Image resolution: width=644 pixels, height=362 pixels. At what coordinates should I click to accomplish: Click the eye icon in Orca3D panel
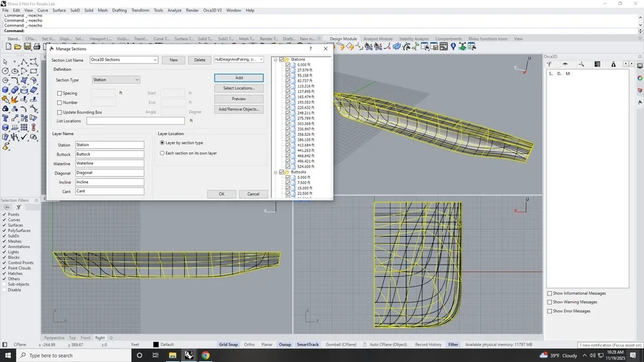coord(565,64)
